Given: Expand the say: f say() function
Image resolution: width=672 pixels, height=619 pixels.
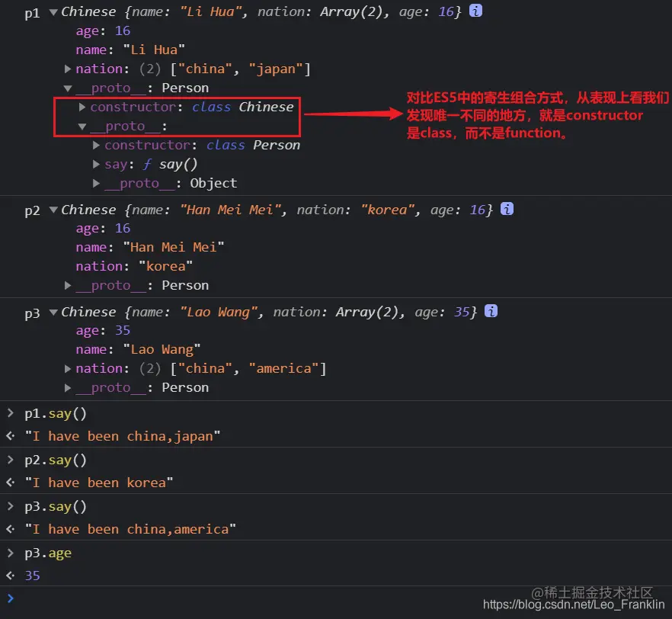Looking at the screenshot, I should tap(97, 164).
